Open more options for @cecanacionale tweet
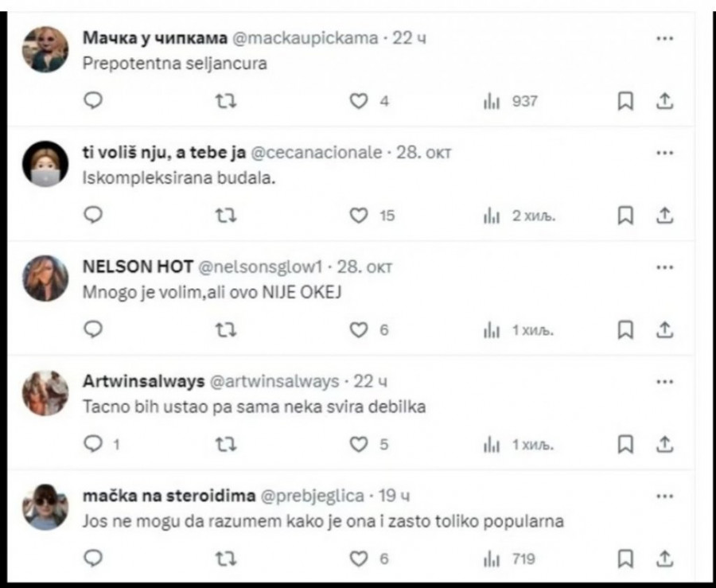The image size is (716, 588). 664,153
